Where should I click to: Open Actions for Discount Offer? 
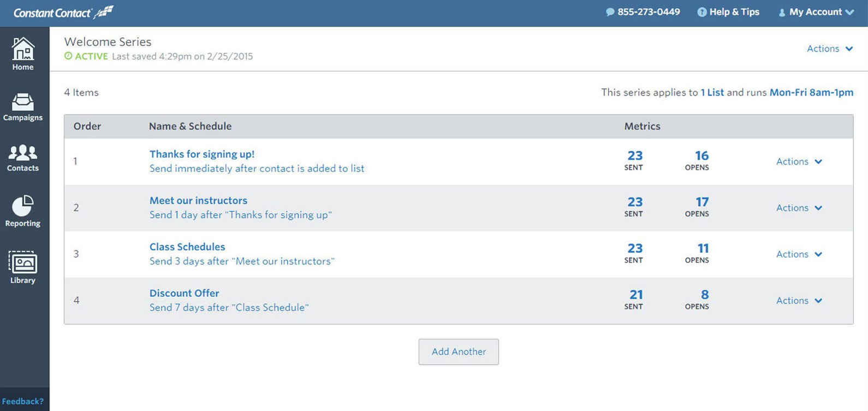coord(799,301)
